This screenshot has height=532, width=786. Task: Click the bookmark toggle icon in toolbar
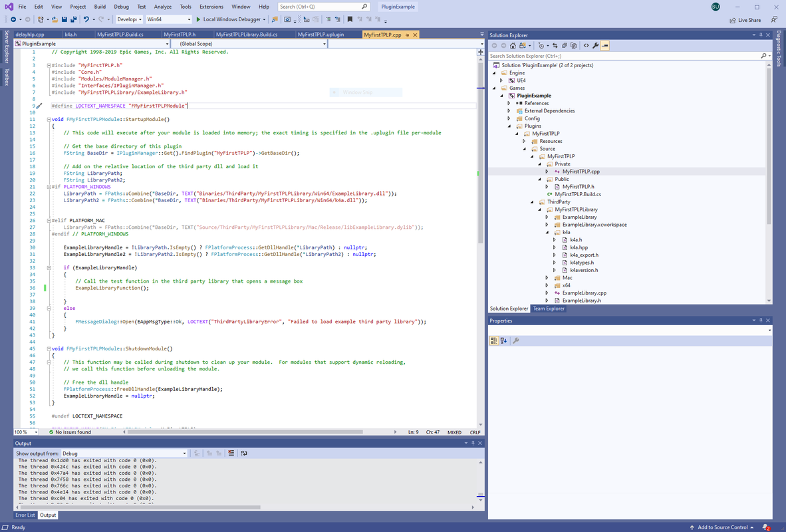(x=350, y=19)
